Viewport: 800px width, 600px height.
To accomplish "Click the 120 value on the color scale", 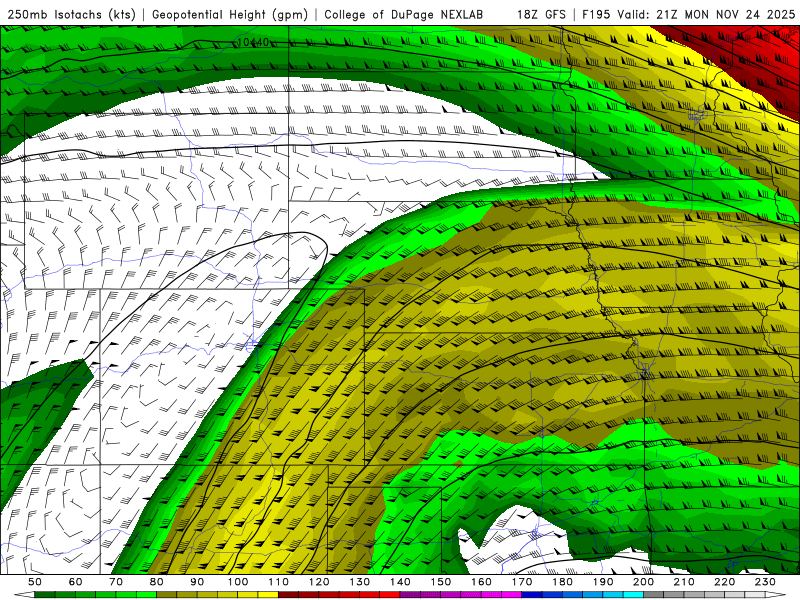I will [x=319, y=582].
